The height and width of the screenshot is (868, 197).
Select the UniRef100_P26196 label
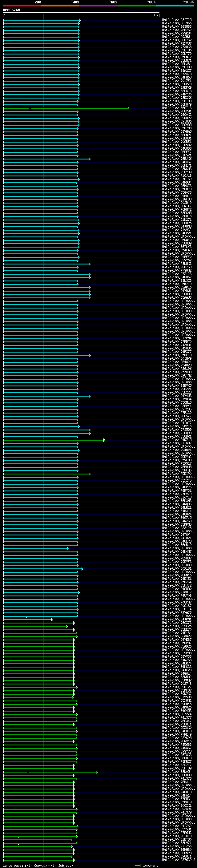tap(177, 369)
